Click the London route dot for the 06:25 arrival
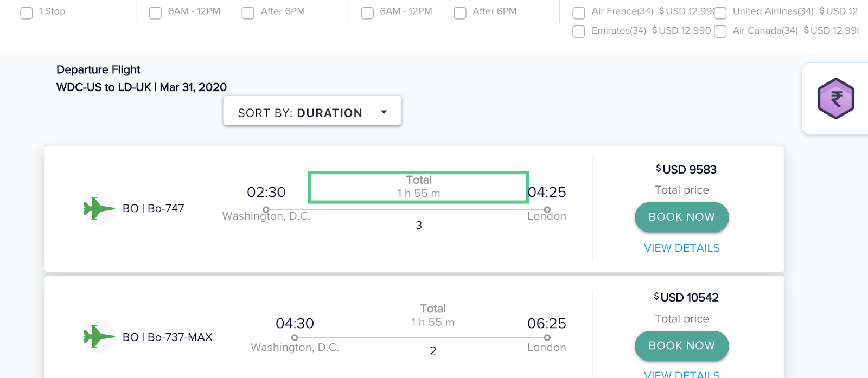The width and height of the screenshot is (868, 378). 547,337
